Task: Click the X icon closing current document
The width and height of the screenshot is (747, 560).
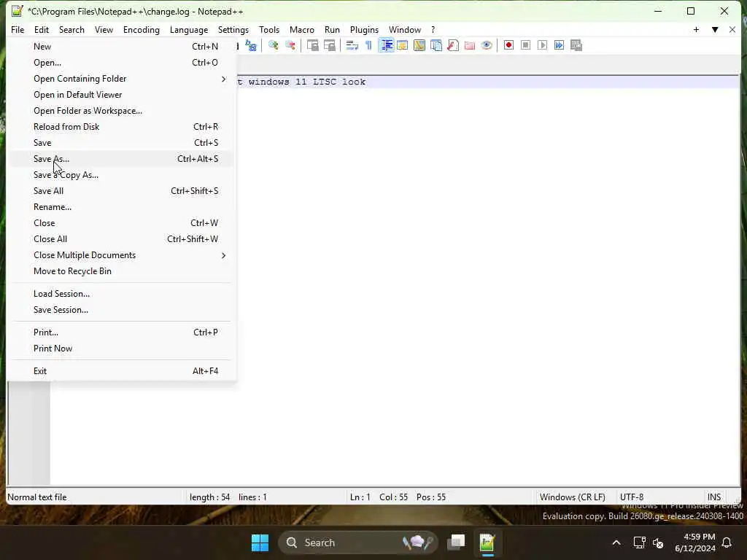Action: (x=732, y=29)
